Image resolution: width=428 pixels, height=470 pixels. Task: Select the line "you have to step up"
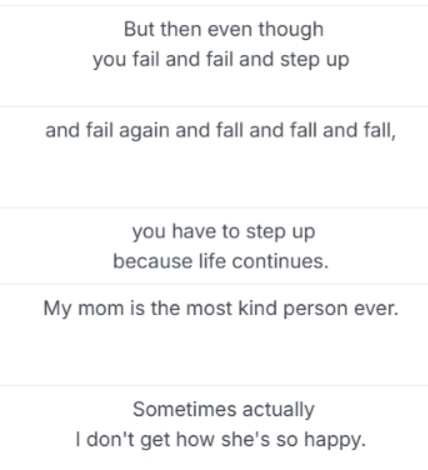click(x=223, y=232)
